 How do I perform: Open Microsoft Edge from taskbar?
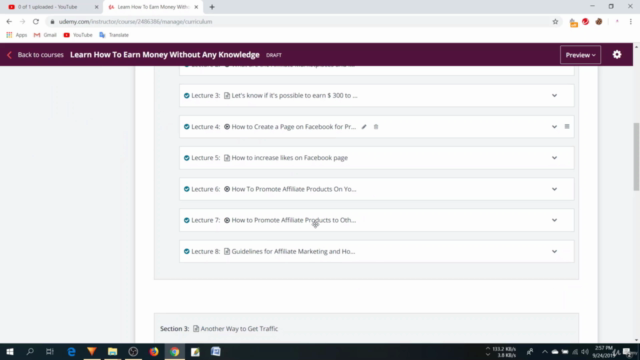click(71, 352)
